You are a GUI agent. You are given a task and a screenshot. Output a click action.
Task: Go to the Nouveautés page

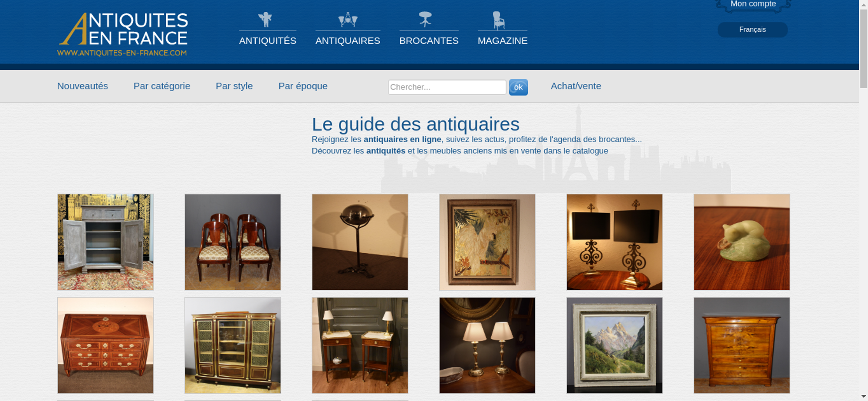[x=82, y=86]
